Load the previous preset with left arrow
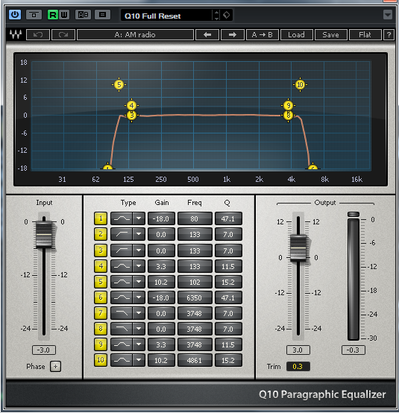This screenshot has height=413, width=399. pyautogui.click(x=207, y=35)
